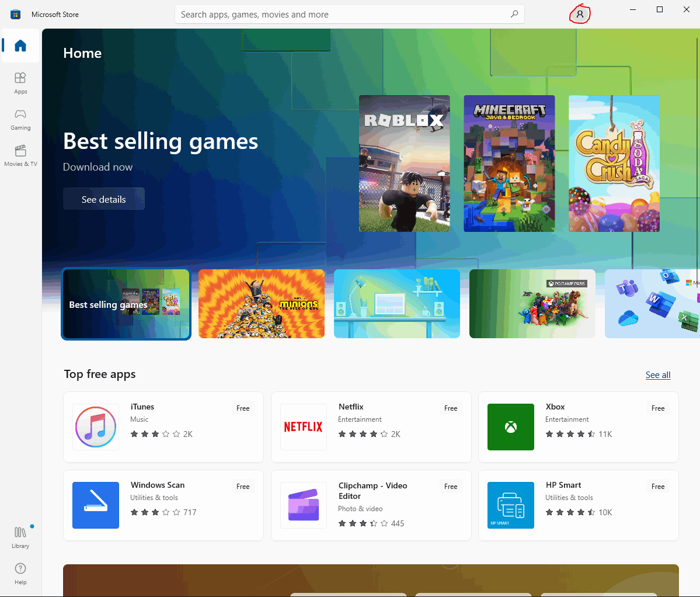Viewport: 700px width, 597px height.
Task: Open the Netflix app listing
Action: [x=371, y=427]
